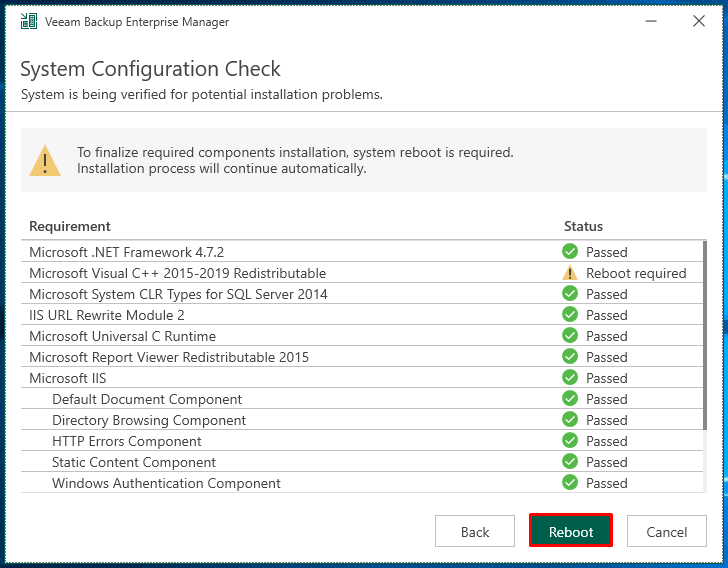Click the warning icon beside Reboot required

pyautogui.click(x=570, y=273)
